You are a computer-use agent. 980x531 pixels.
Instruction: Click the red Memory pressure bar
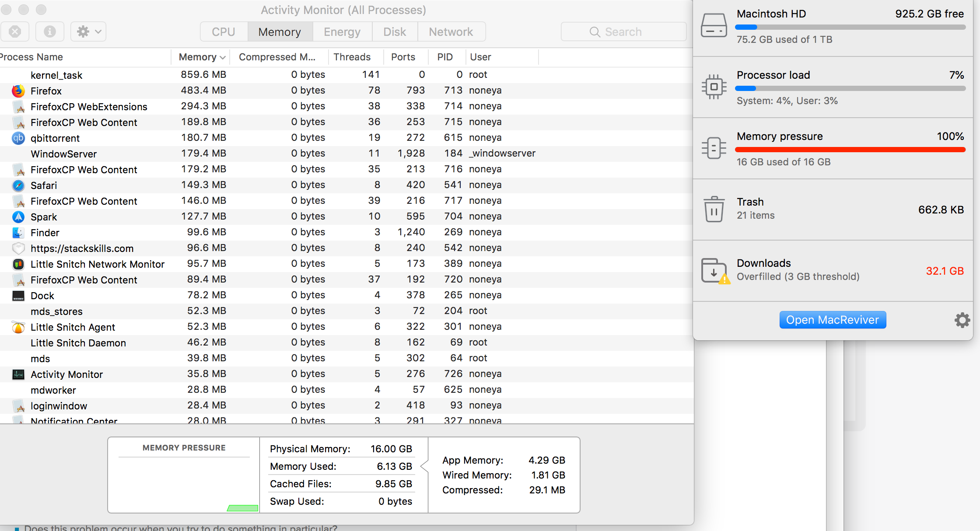(850, 150)
